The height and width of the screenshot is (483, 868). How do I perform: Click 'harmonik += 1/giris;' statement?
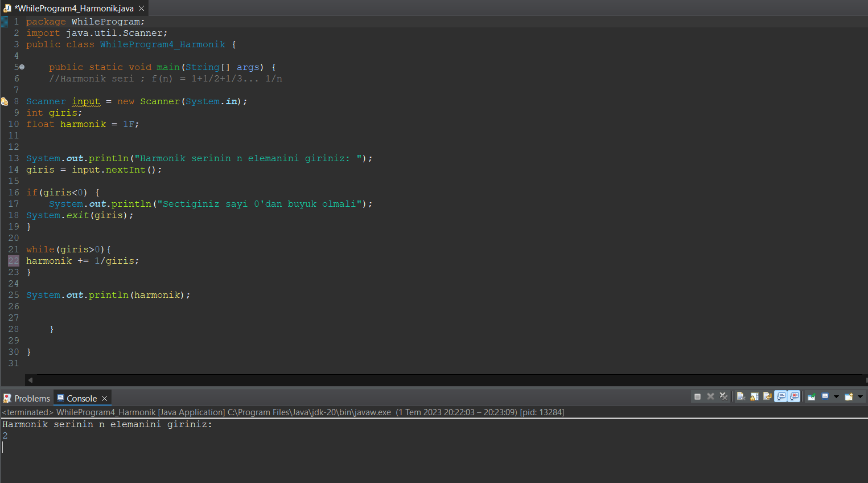pos(83,261)
